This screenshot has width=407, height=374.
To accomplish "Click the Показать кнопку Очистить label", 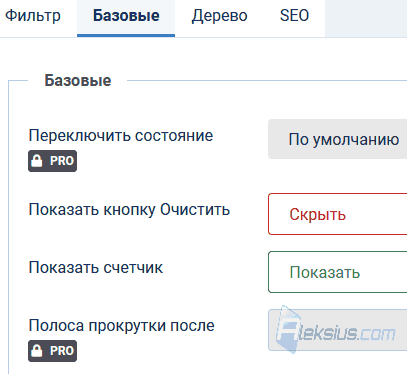I will click(129, 210).
